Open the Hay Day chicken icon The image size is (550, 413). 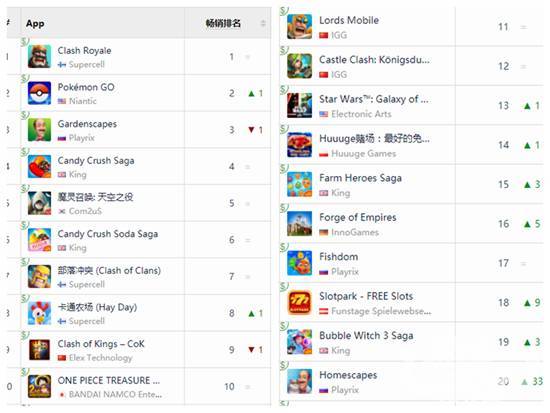coord(39,313)
